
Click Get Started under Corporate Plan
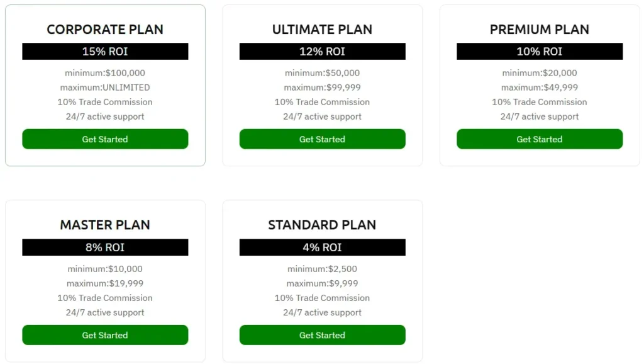105,139
